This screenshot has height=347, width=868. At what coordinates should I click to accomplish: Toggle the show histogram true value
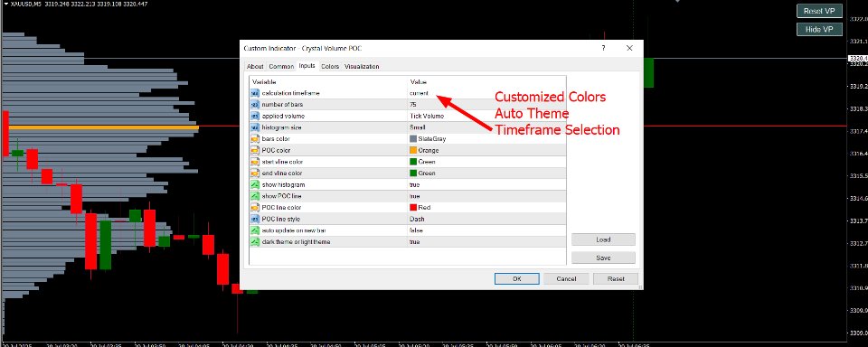pyautogui.click(x=486, y=184)
